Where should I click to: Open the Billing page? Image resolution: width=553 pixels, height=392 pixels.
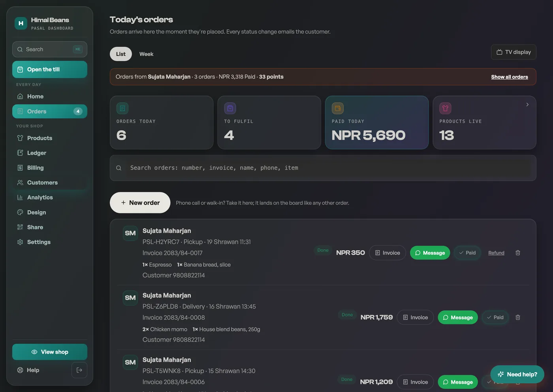point(50,168)
